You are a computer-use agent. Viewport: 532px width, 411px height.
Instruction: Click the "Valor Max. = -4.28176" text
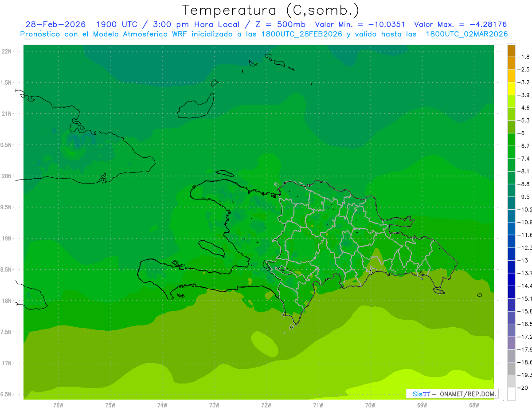pos(460,24)
